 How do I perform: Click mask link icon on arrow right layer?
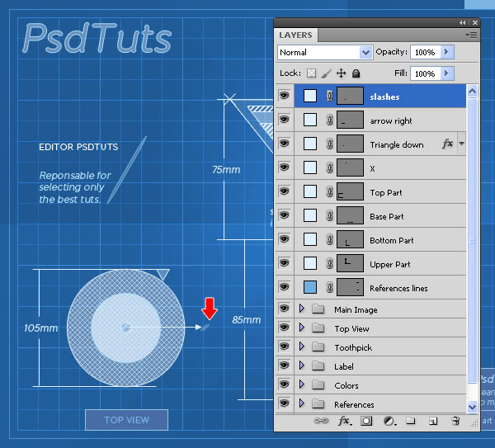329,120
